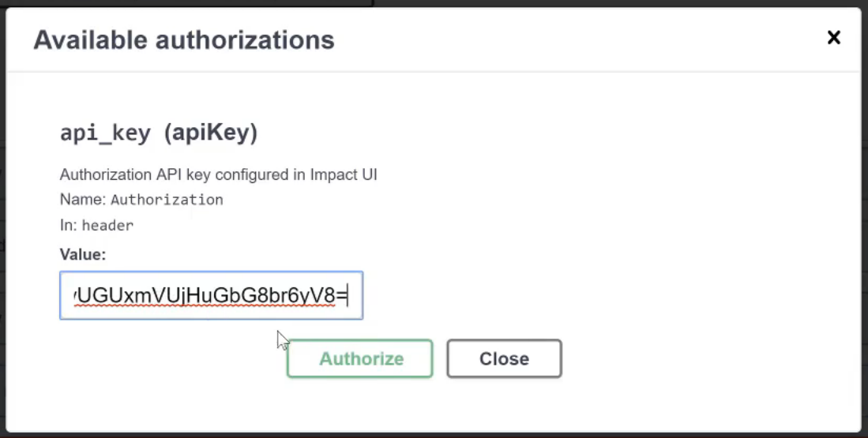Click the Authorize button
The width and height of the screenshot is (868, 438).
[360, 359]
